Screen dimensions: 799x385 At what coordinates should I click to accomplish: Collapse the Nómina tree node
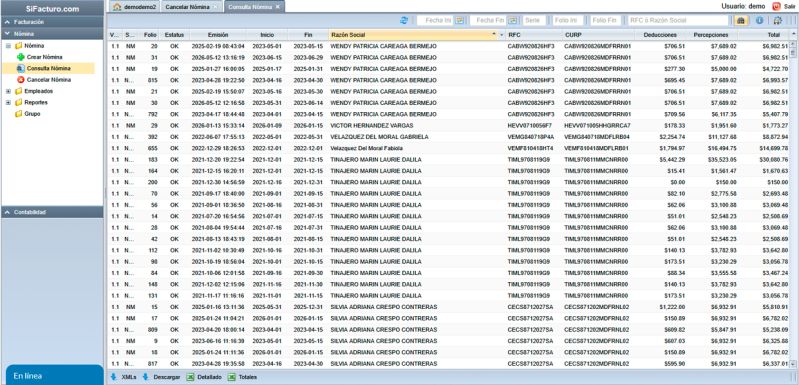pos(8,46)
